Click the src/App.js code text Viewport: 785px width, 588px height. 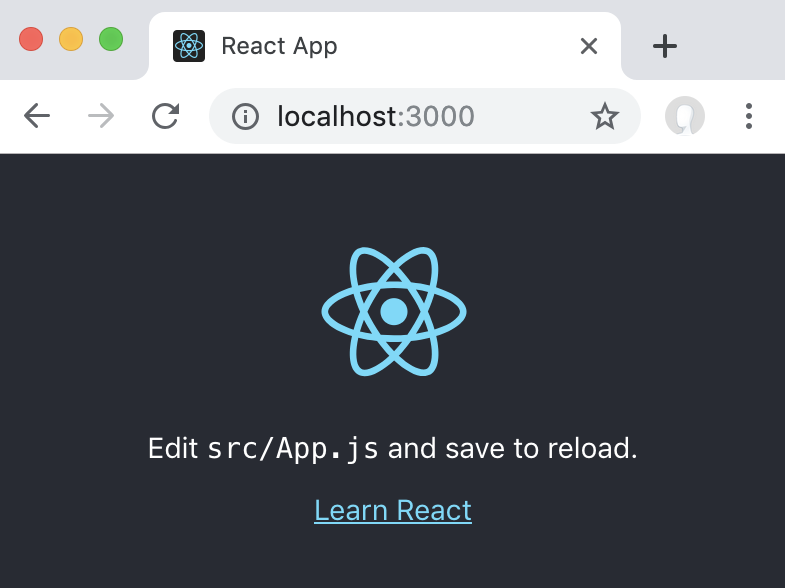[x=293, y=448]
